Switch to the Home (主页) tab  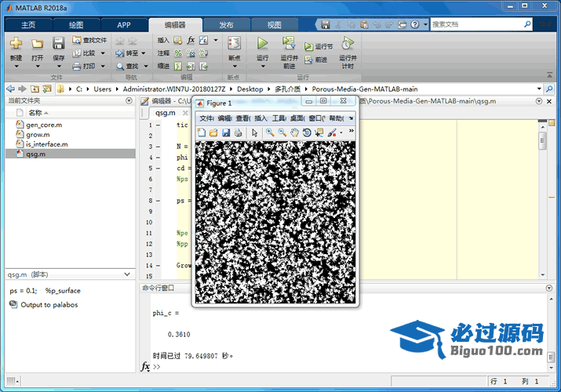pyautogui.click(x=28, y=25)
